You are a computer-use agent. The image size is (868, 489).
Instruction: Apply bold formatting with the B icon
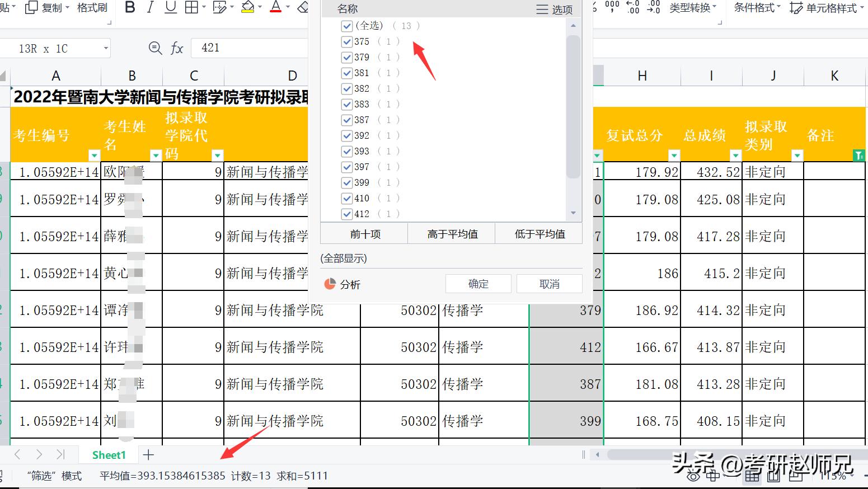[x=129, y=8]
